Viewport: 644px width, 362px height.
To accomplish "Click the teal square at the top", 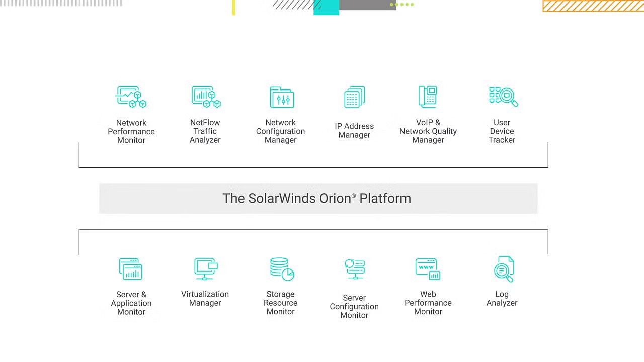I will click(326, 7).
